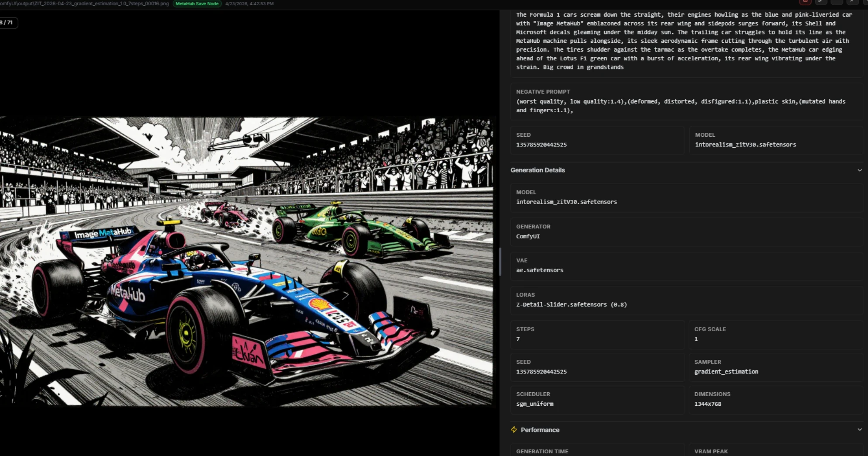Click the seed value beside the top Model field

(541, 145)
